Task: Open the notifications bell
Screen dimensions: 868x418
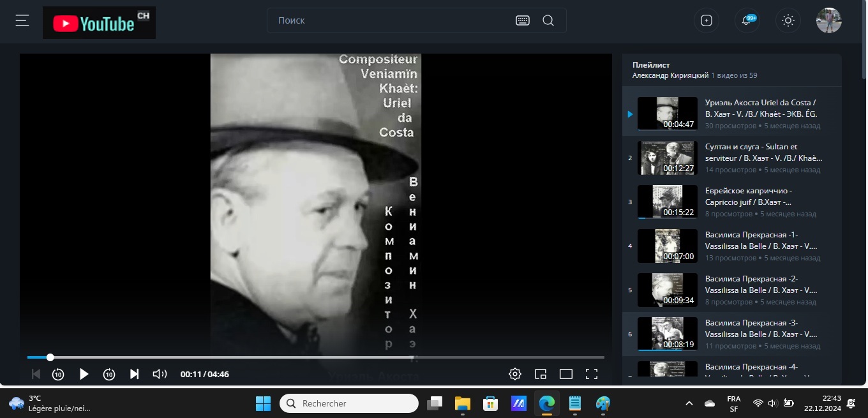Action: point(747,20)
